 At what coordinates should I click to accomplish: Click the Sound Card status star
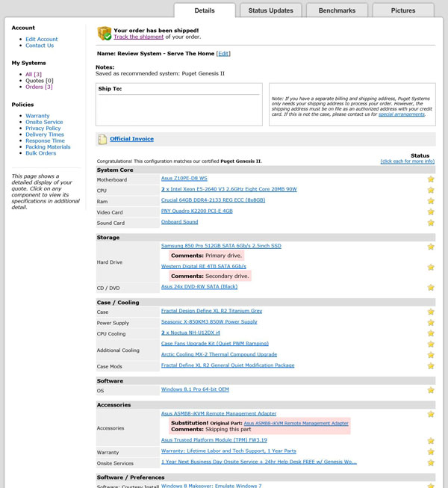[431, 223]
